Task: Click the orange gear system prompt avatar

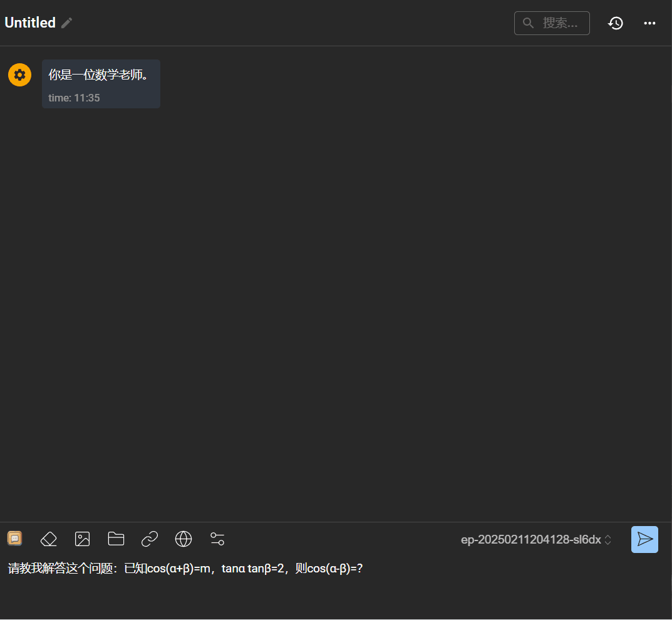Action: click(19, 75)
